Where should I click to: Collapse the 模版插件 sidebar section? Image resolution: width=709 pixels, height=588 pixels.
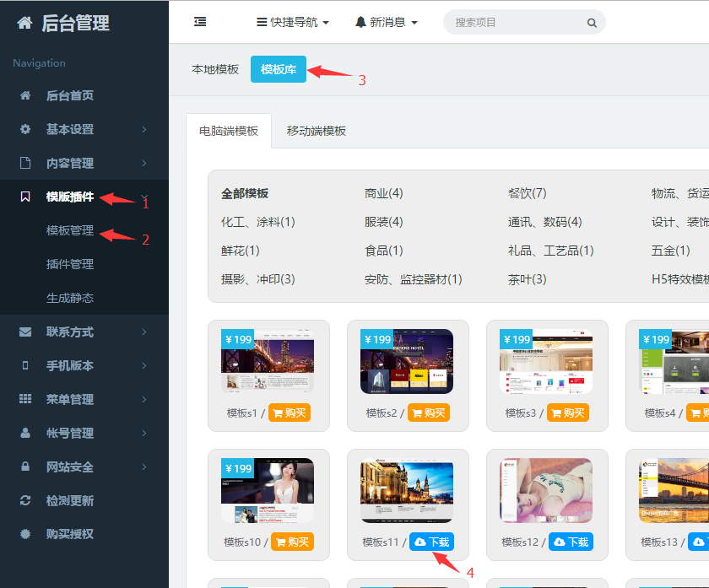click(84, 197)
